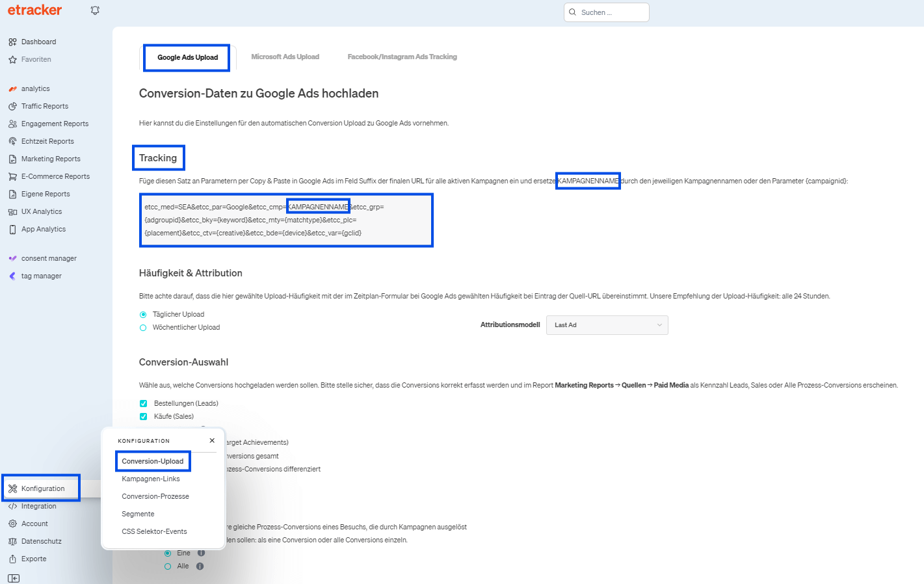Open Facebook/Instagram Ads Tracking tab
Screen dimensions: 924x584
point(402,57)
